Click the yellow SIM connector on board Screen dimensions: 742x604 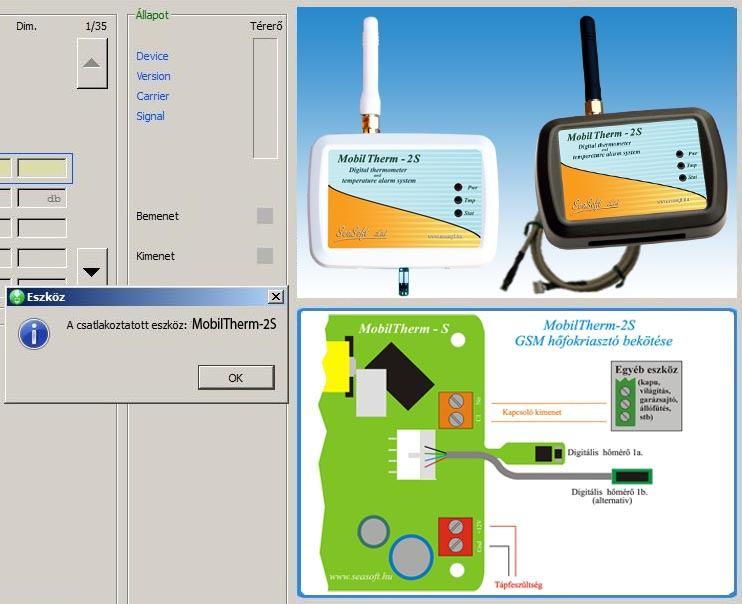click(x=337, y=366)
